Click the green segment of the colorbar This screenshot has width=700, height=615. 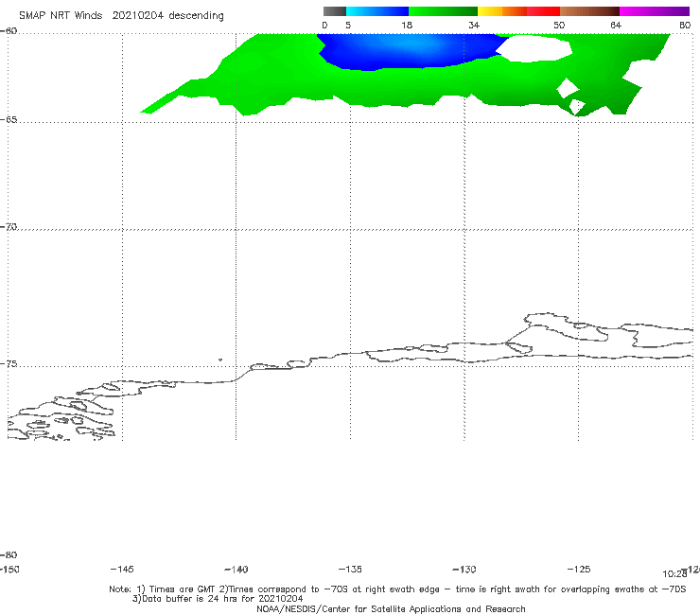443,11
